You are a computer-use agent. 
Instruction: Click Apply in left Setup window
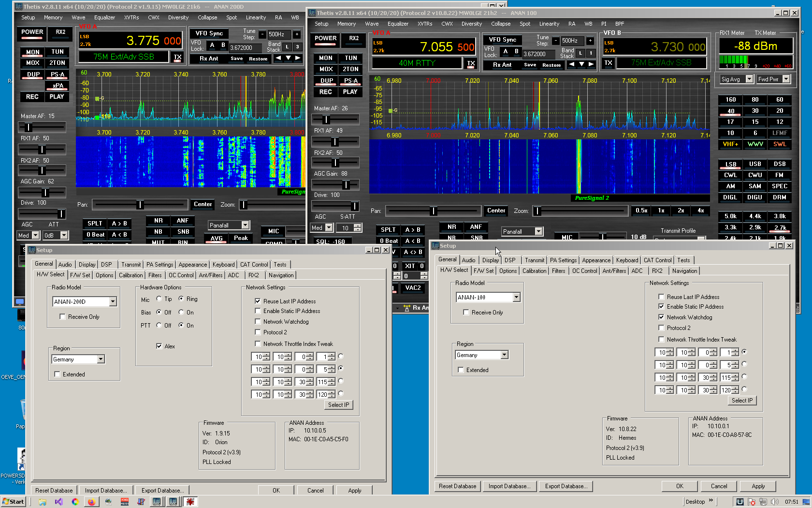[x=355, y=491]
